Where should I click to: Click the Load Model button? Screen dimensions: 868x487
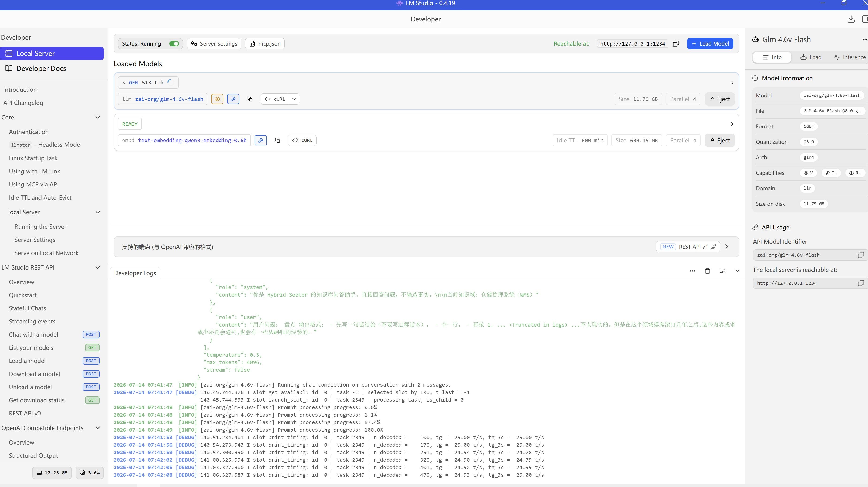tap(710, 43)
